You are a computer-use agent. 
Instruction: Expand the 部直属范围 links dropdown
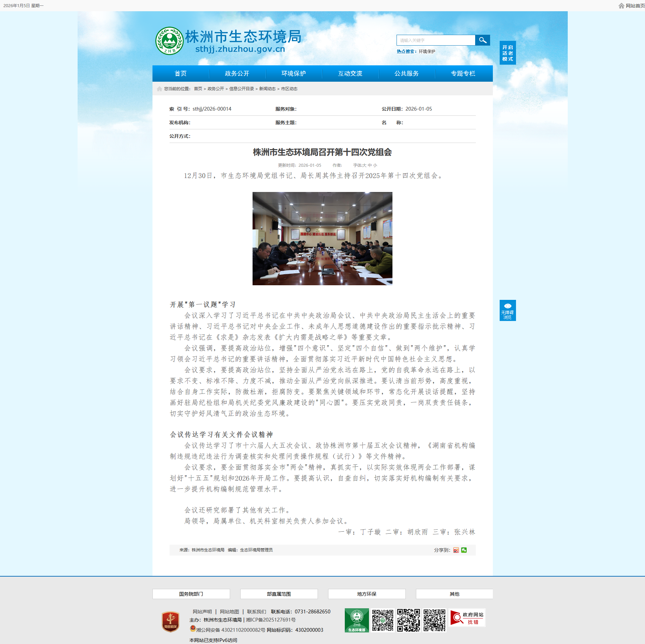tap(279, 594)
